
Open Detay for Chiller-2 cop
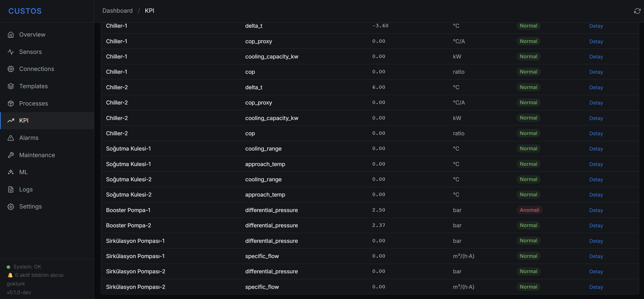tap(596, 134)
